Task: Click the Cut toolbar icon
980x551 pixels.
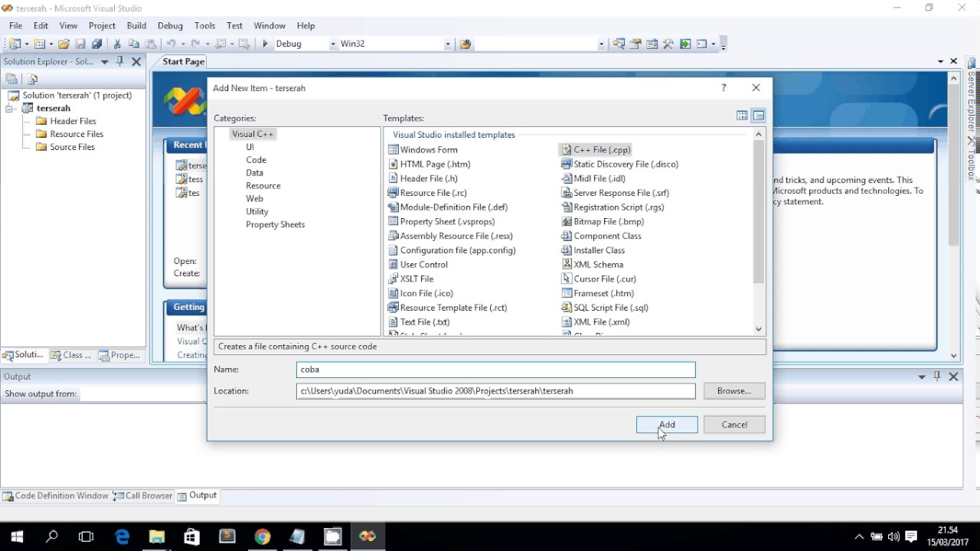Action: click(117, 44)
